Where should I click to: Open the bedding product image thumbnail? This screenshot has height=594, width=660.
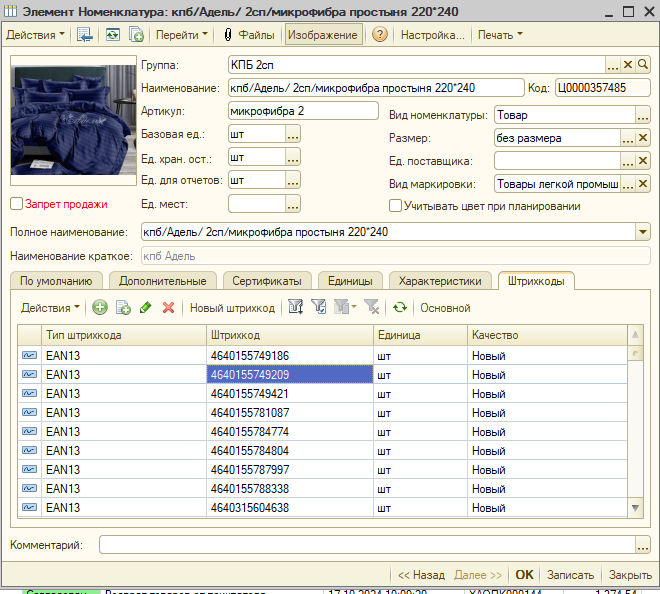[x=73, y=120]
